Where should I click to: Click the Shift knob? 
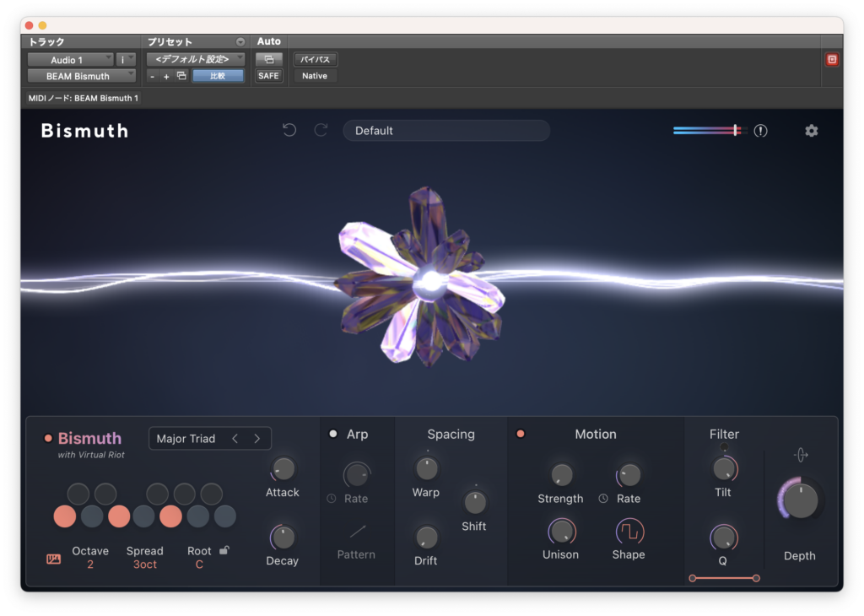(474, 502)
